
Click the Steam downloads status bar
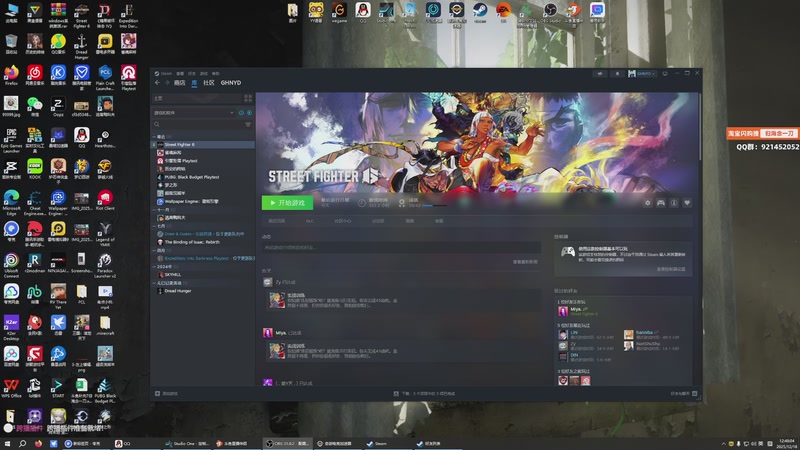pyautogui.click(x=424, y=394)
